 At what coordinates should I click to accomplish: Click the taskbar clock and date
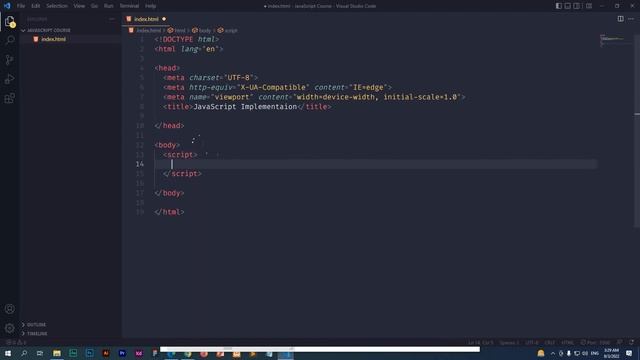[x=611, y=353]
